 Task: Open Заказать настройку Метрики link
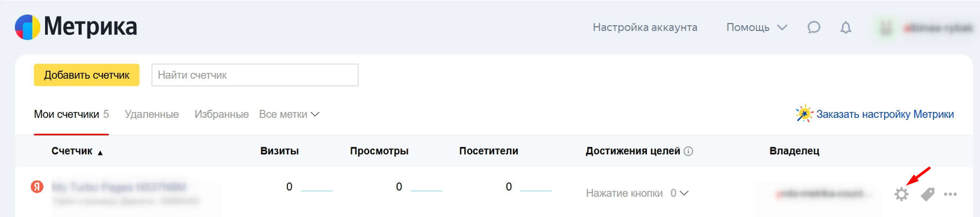click(885, 114)
